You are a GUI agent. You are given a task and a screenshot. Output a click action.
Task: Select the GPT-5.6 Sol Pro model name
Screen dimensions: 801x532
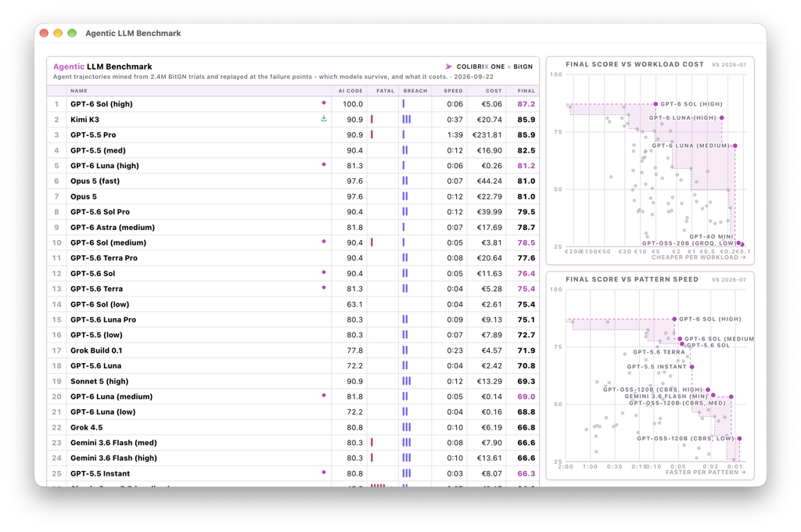click(100, 211)
